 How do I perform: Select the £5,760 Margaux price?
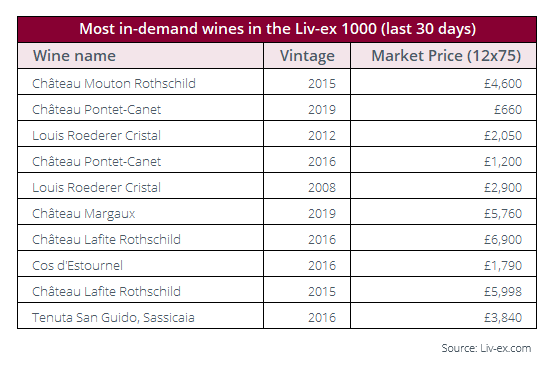(503, 213)
